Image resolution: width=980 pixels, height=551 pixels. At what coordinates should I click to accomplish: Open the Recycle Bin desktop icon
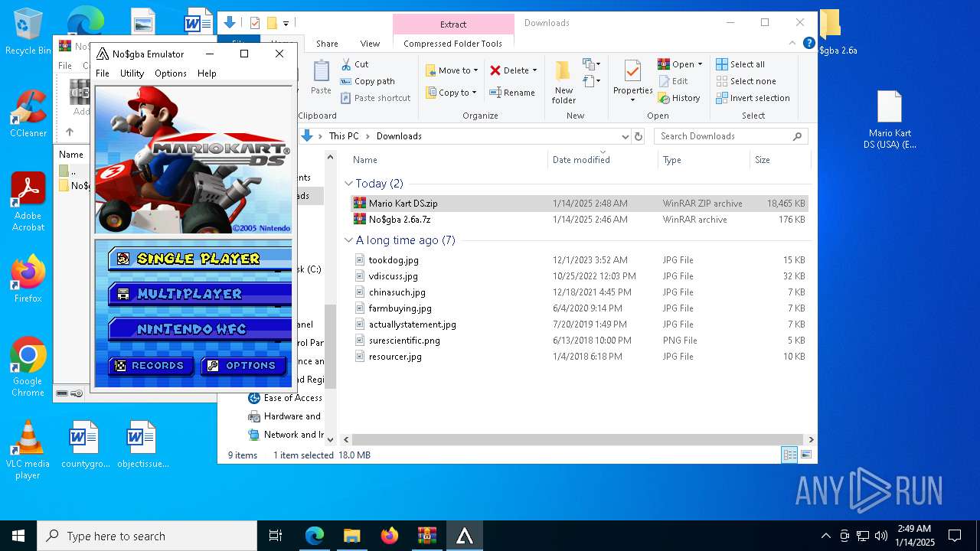coord(28,32)
